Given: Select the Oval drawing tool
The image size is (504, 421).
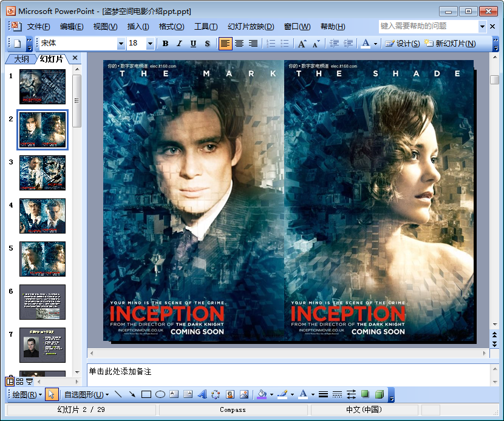Looking at the screenshot, I should pos(160,394).
